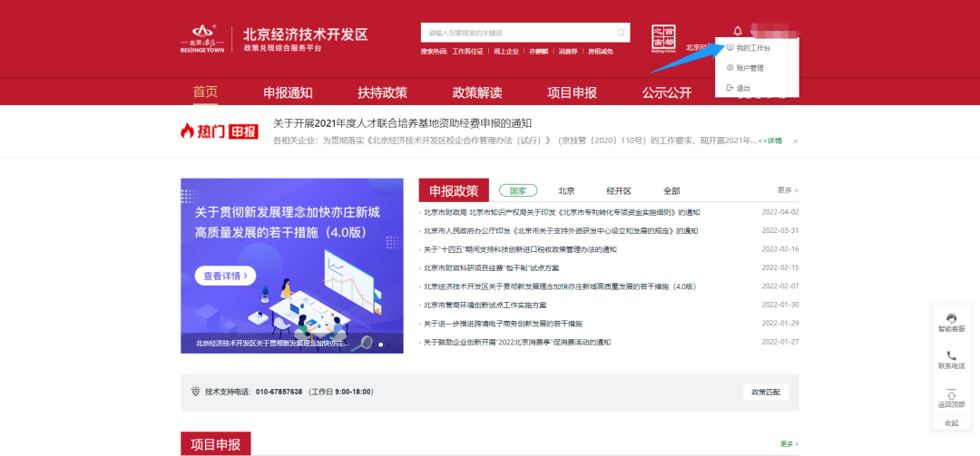Click the 申报政策 section header
The height and width of the screenshot is (456, 980).
(x=454, y=190)
